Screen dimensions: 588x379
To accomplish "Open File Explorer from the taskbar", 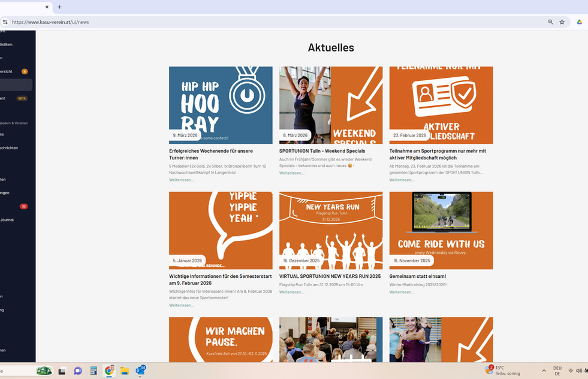I will pos(125,371).
